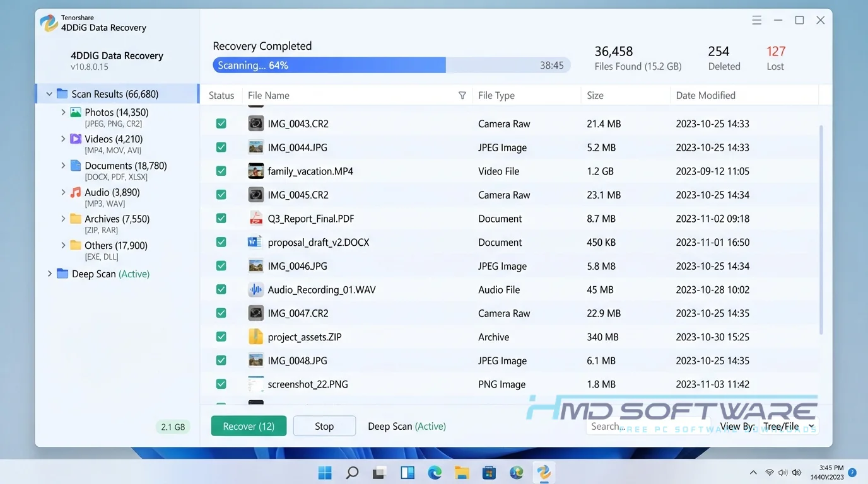Uncheck the project_assets.ZIP checkbox
Viewport: 868px width, 484px height.
click(x=221, y=337)
